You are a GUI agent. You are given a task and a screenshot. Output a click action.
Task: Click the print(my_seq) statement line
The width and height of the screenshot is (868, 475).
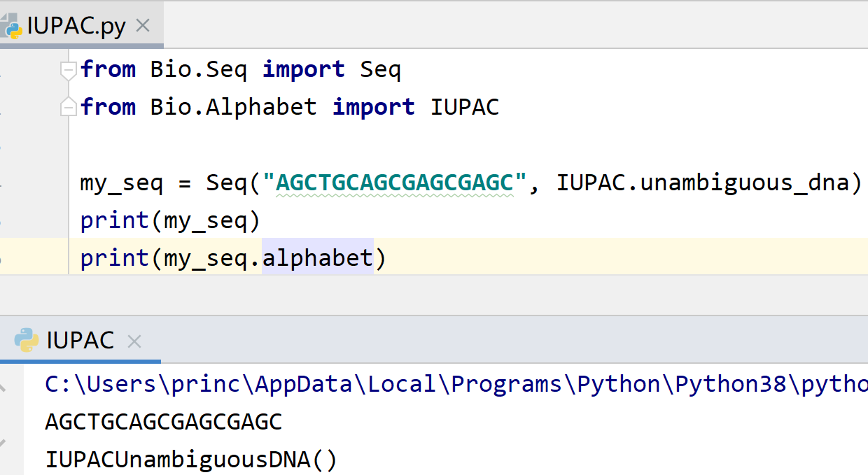[x=170, y=220]
